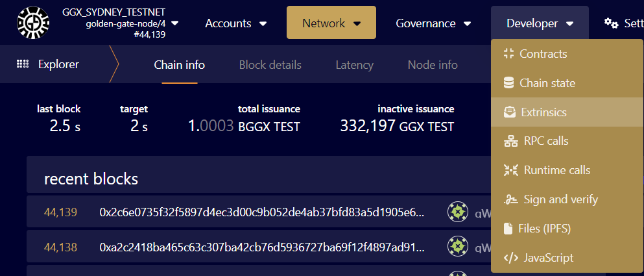Open block number 44,139 link
Image resolution: width=644 pixels, height=276 pixels.
60,212
